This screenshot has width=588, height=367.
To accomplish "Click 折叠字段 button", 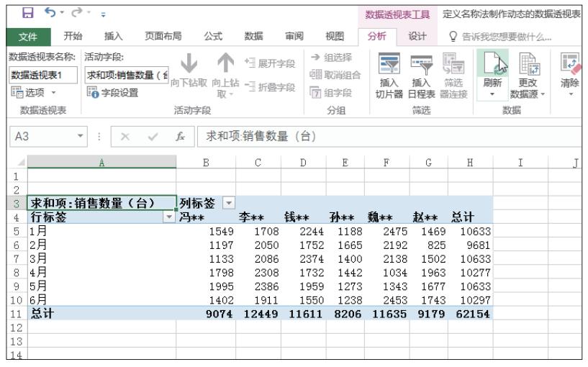I will [270, 87].
